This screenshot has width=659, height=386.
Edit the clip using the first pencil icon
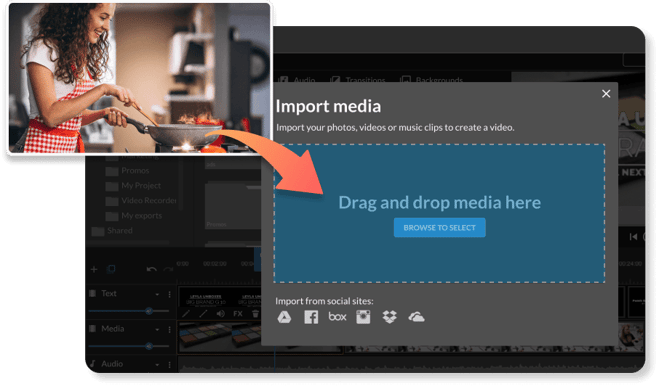186,314
